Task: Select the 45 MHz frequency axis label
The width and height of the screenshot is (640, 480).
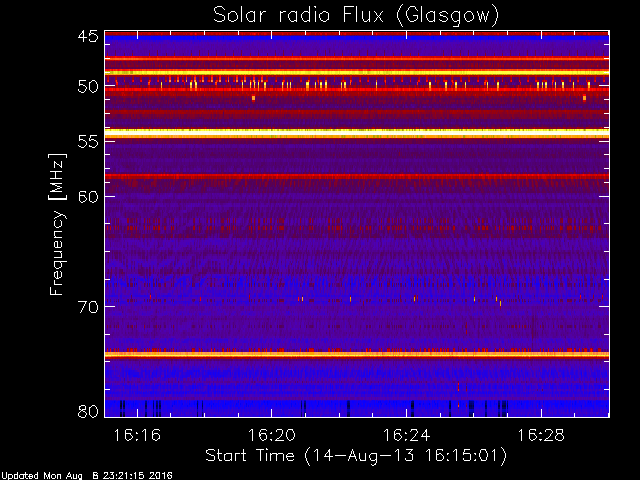Action: point(88,37)
